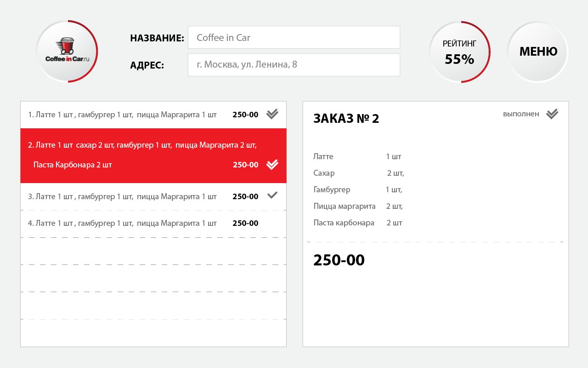Focus the АДРЕС input field

[x=294, y=65]
